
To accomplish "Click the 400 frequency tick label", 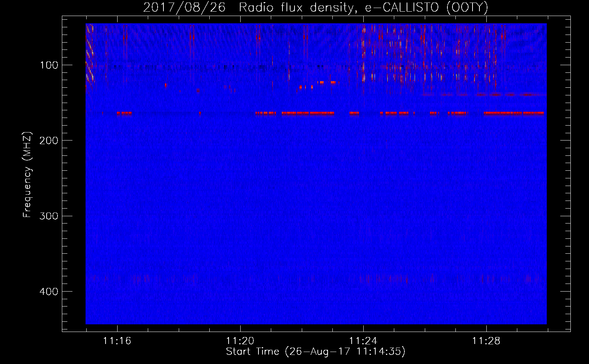I will (x=49, y=292).
